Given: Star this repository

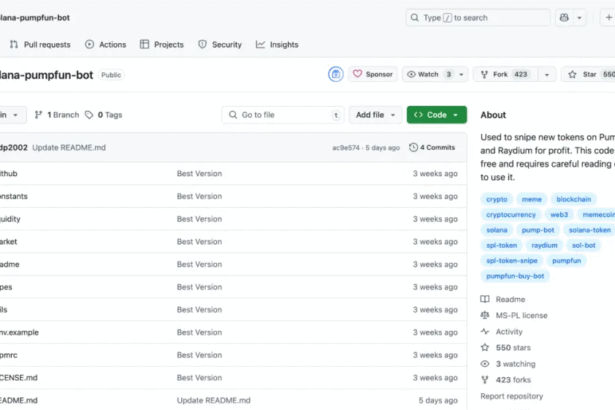Looking at the screenshot, I should point(587,74).
